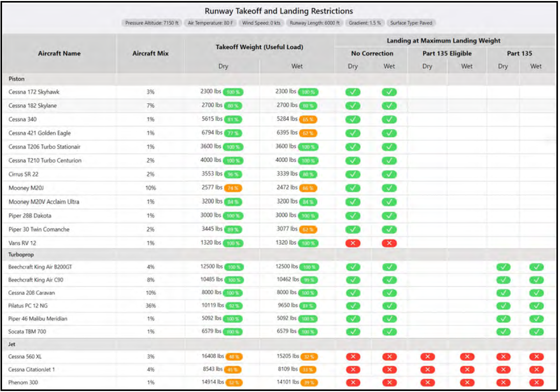The image size is (560, 392).
Task: Click the 9650 lbs wet takeoff weight
Action: (288, 306)
